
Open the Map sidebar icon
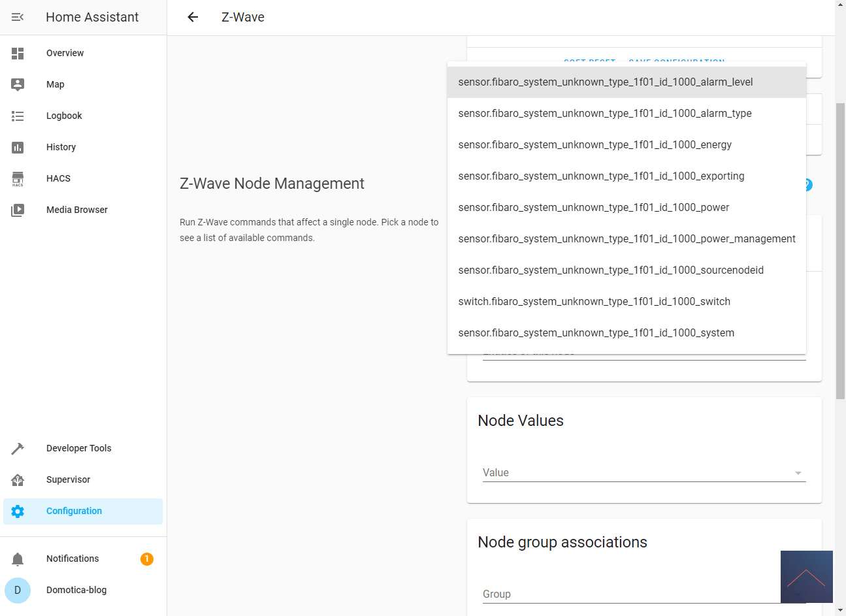point(18,84)
